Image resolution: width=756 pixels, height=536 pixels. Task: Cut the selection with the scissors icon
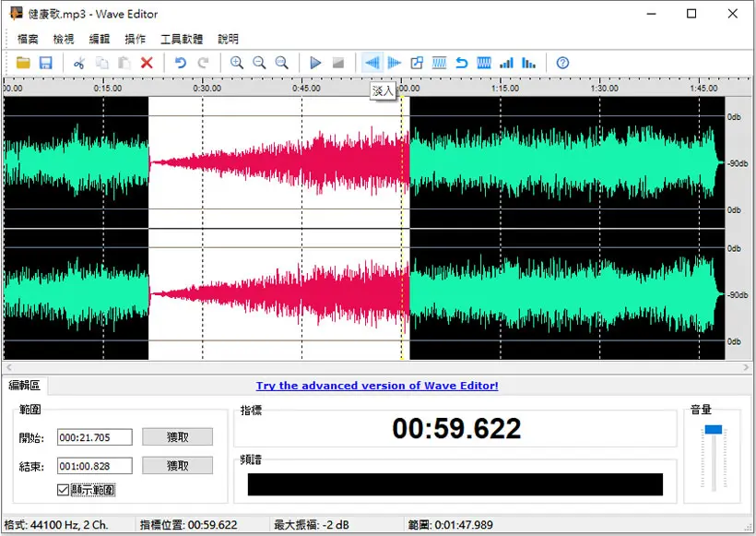point(79,63)
